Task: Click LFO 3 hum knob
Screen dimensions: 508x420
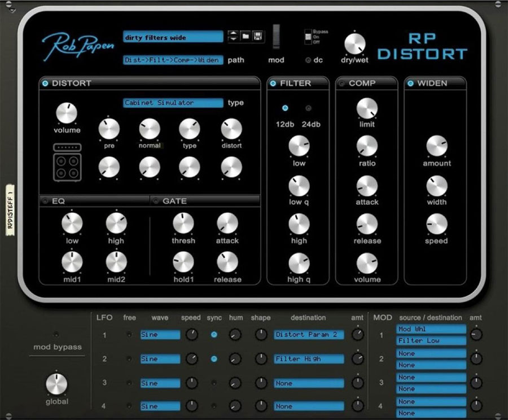Action: 235,383
